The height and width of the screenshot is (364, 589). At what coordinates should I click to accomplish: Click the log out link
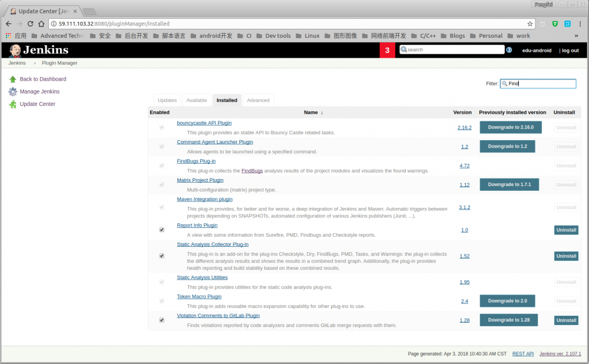(x=570, y=51)
